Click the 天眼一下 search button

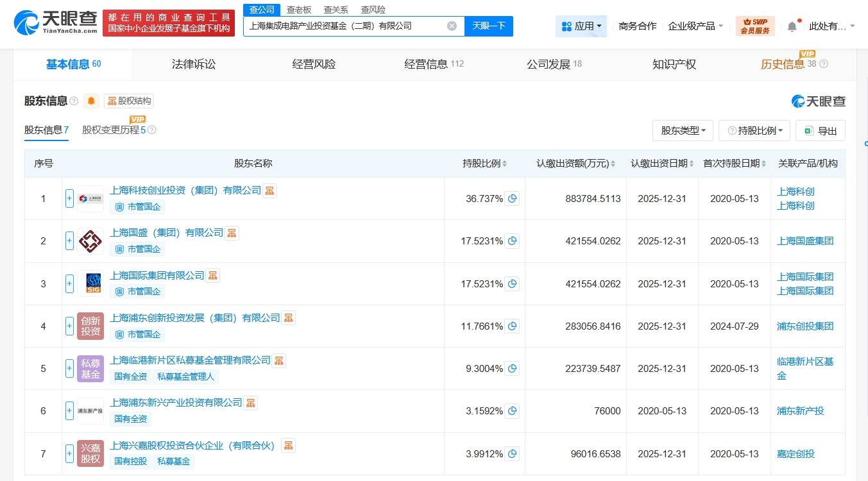[489, 26]
